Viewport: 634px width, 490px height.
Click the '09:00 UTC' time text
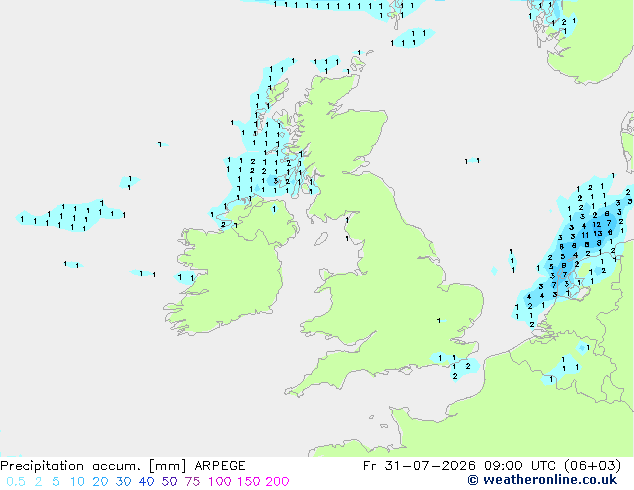521,466
